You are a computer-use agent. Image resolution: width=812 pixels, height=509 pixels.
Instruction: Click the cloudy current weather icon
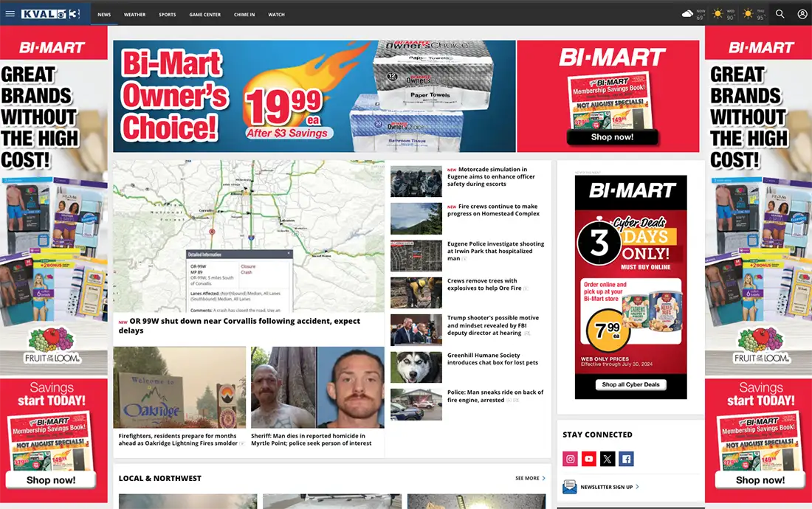click(687, 14)
